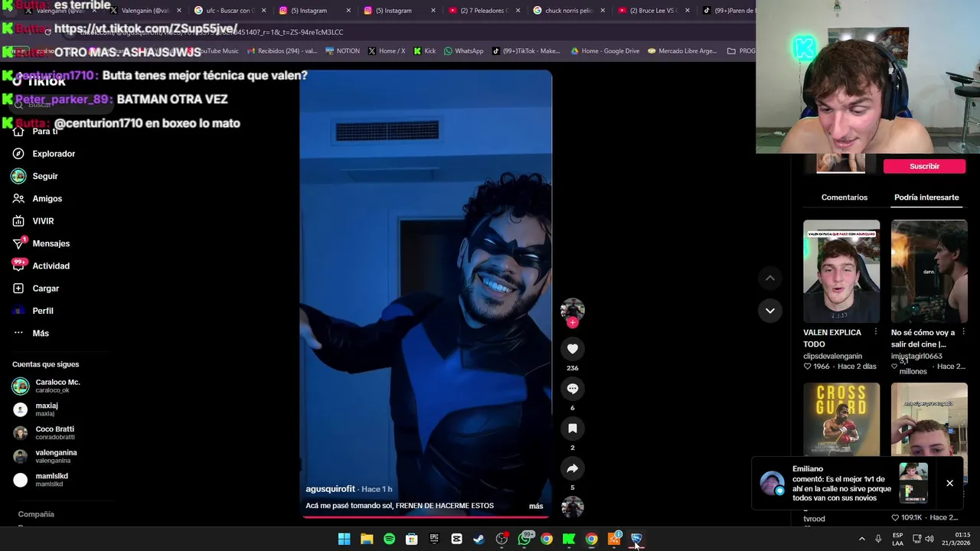Open Mercado Libre bookmark
This screenshot has height=551, width=980.
click(x=682, y=51)
